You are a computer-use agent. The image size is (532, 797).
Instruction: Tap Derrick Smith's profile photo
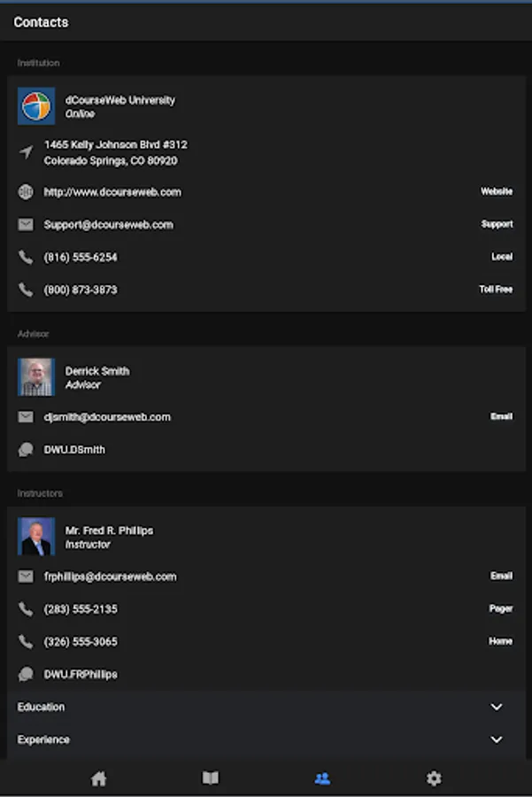coord(36,377)
